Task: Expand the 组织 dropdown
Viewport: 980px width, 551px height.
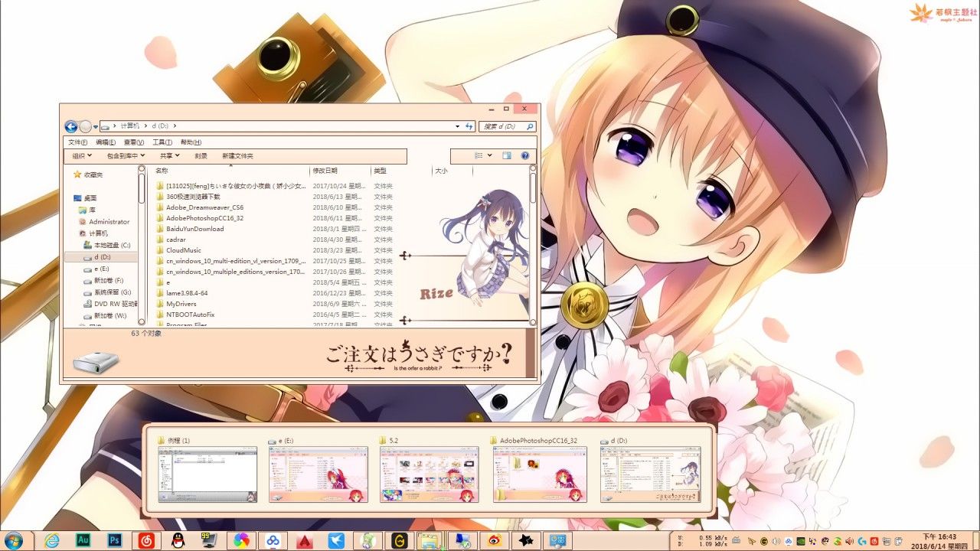Action: tap(82, 156)
